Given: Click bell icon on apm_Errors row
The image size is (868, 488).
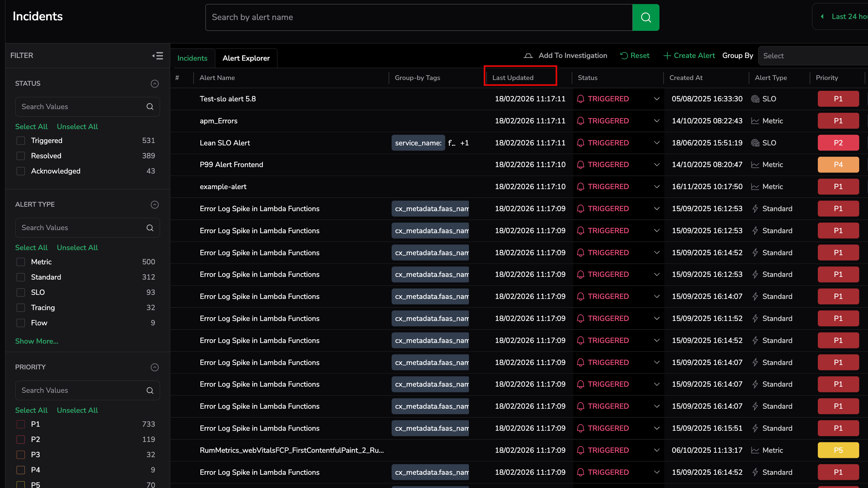Looking at the screenshot, I should pyautogui.click(x=580, y=121).
